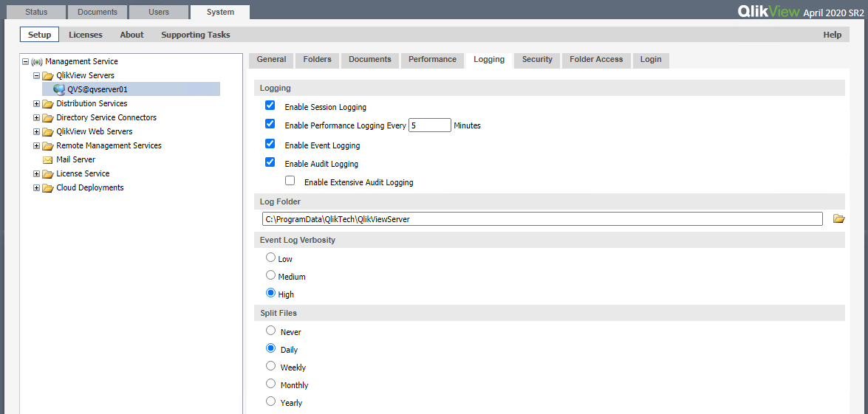The image size is (868, 414).
Task: Open the Login tab
Action: tap(651, 60)
